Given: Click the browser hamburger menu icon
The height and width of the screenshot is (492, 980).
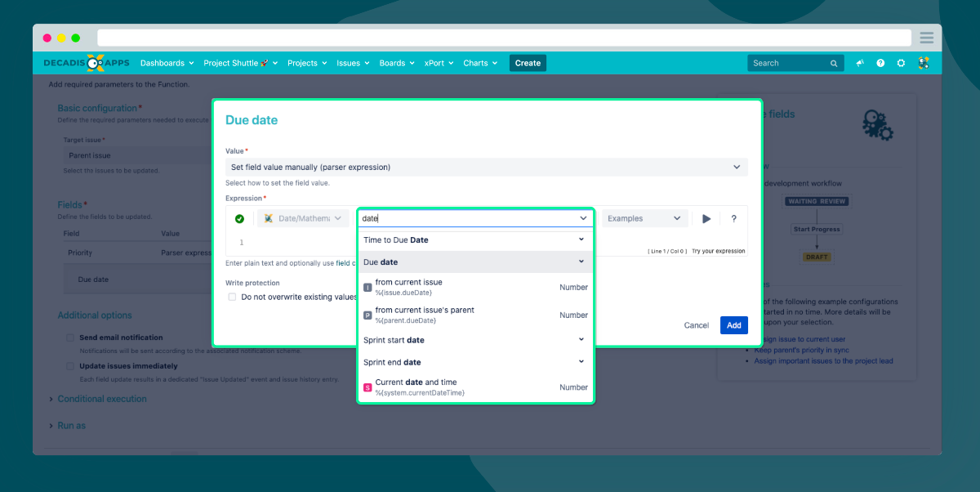Looking at the screenshot, I should pos(927,38).
